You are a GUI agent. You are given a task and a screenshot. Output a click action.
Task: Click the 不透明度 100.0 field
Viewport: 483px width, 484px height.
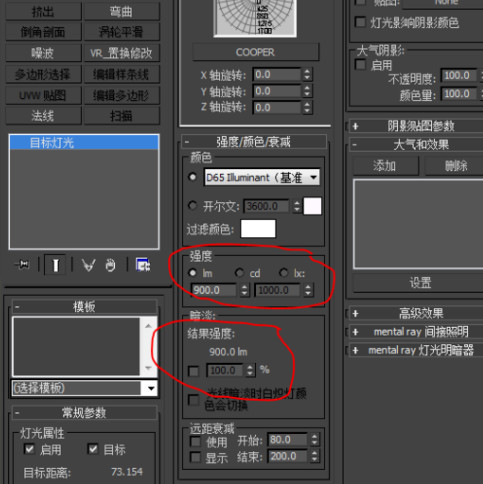(459, 76)
